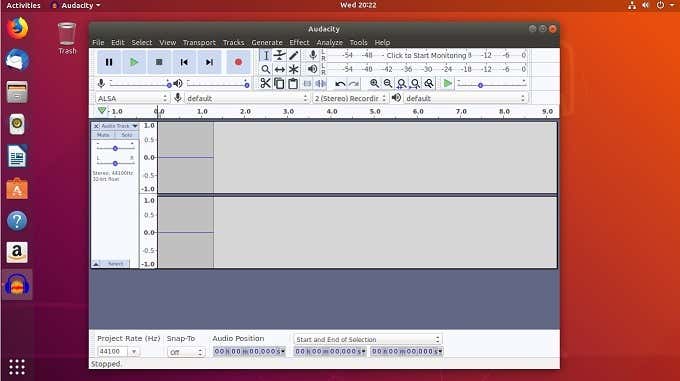Redo the last undone action
The width and height of the screenshot is (680, 381).
point(354,84)
